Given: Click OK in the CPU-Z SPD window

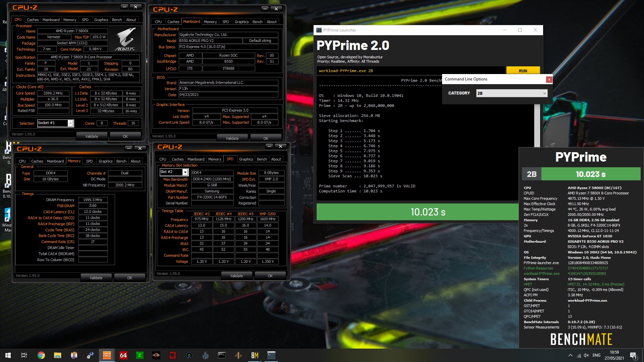Looking at the screenshot, I should [x=270, y=276].
